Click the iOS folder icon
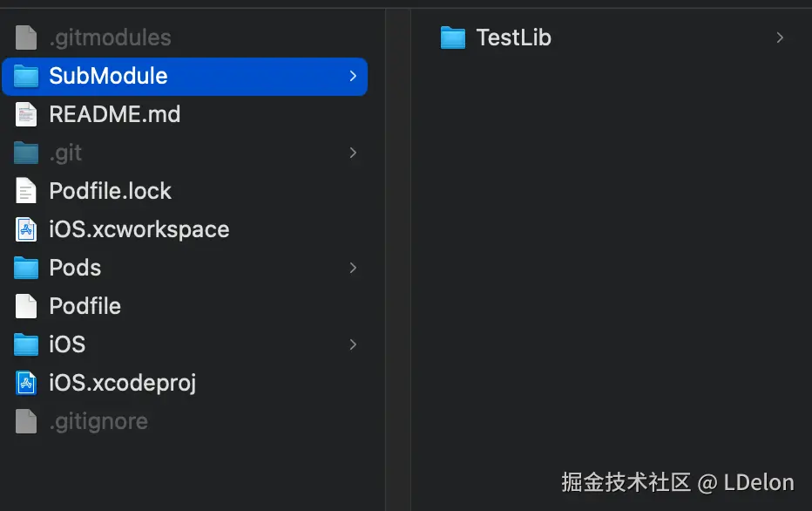The image size is (812, 511). pyautogui.click(x=25, y=344)
